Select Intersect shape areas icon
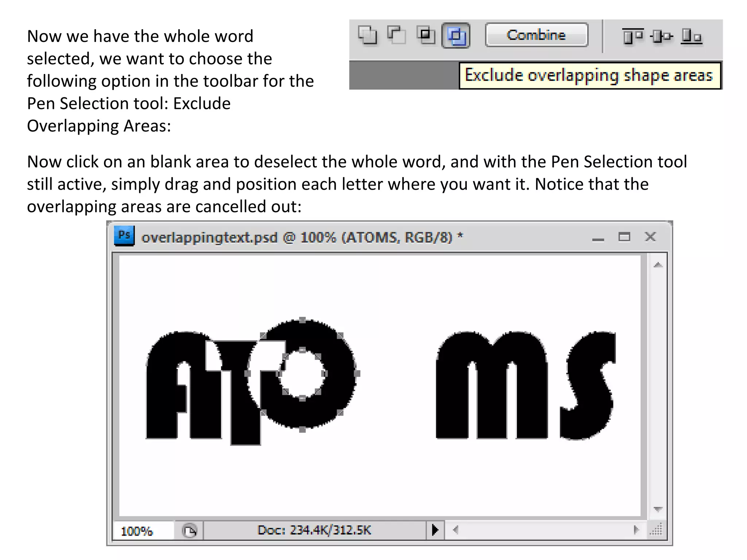Viewport: 747px width, 560px height. click(426, 35)
